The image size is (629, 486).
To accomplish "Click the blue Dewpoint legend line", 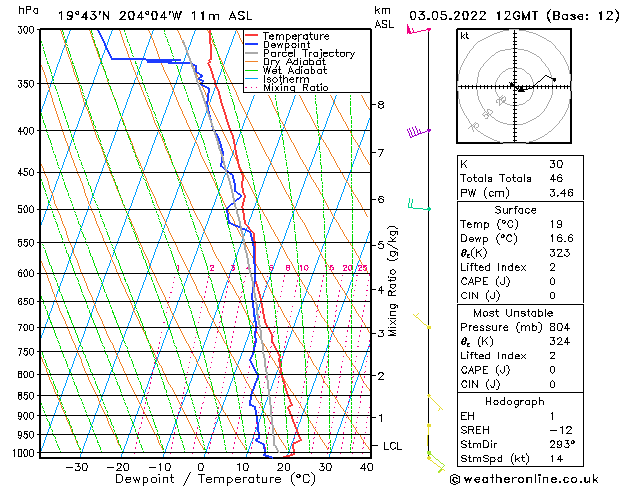I will 252,45.
